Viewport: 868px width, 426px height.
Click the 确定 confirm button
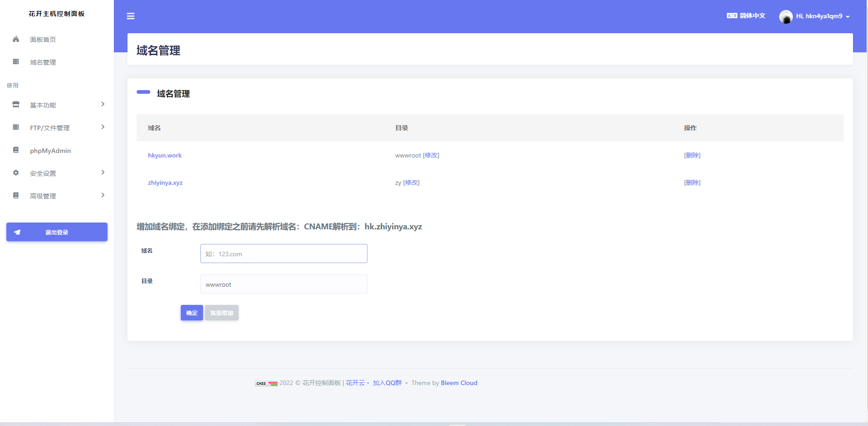[x=192, y=313]
